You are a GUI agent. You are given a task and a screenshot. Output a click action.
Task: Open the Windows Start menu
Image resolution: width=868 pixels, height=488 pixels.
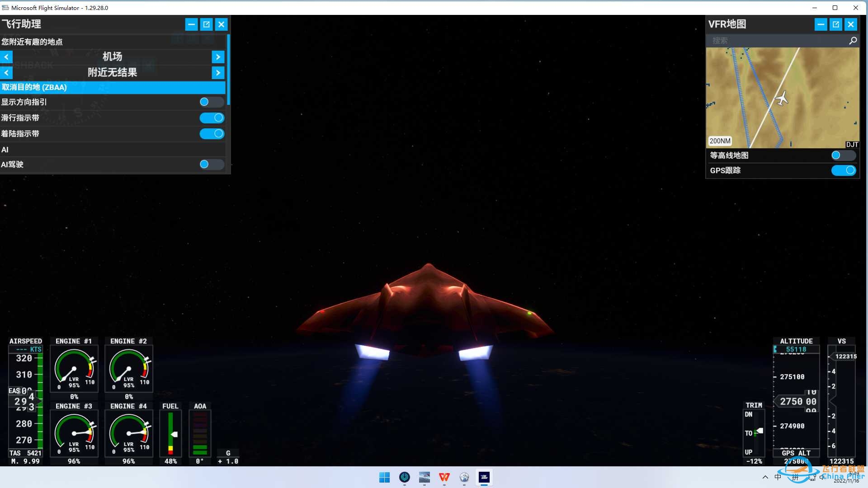click(x=384, y=477)
